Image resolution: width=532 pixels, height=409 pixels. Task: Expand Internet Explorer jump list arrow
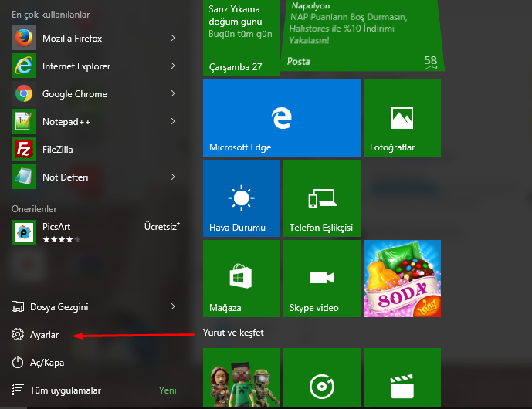click(x=173, y=66)
